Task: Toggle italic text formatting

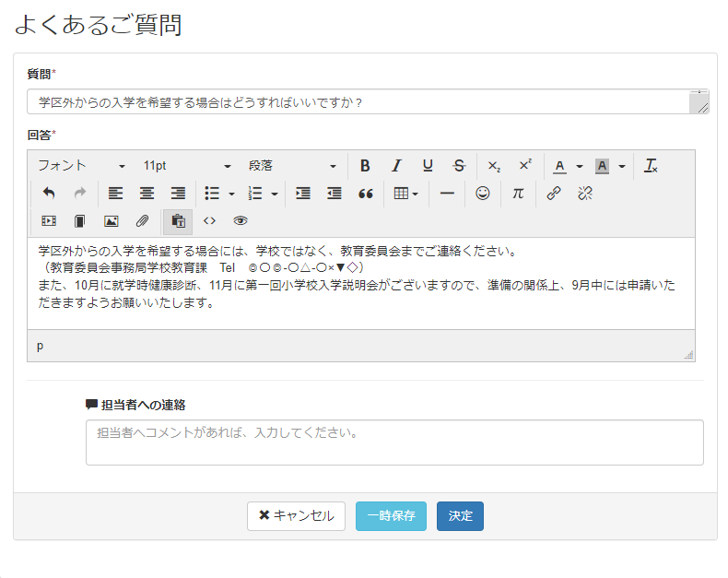Action: (x=396, y=166)
